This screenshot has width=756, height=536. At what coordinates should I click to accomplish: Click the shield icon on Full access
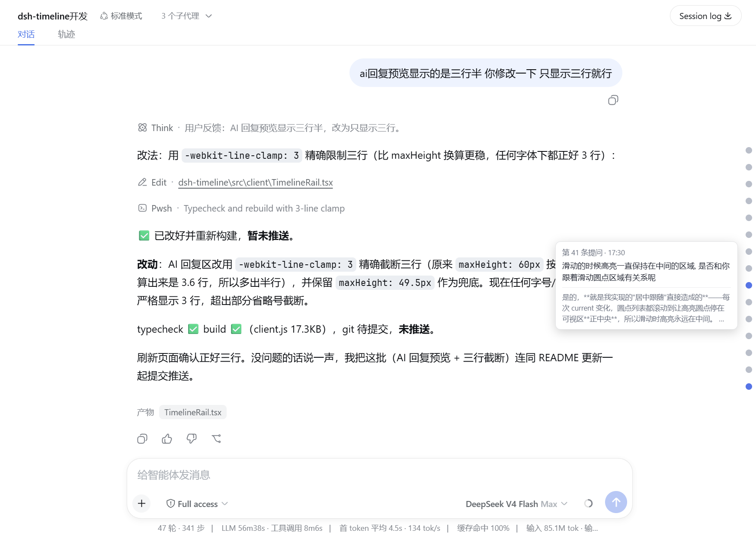[170, 504]
